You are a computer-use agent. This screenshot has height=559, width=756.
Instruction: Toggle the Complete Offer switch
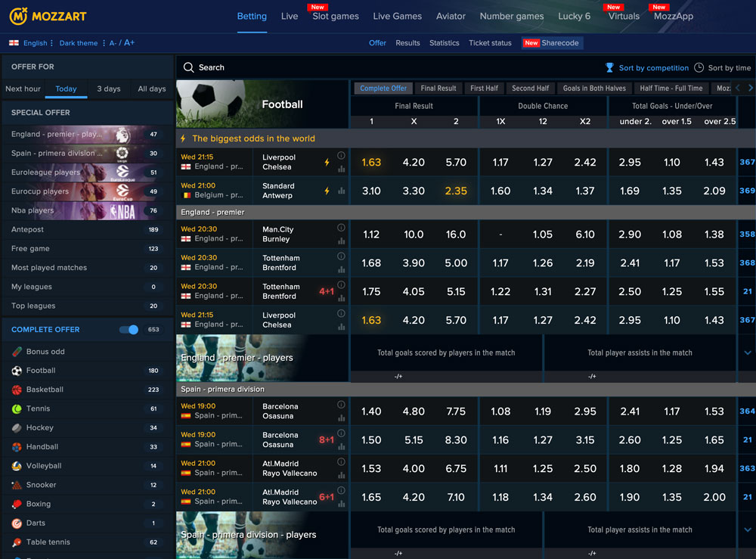coord(129,329)
